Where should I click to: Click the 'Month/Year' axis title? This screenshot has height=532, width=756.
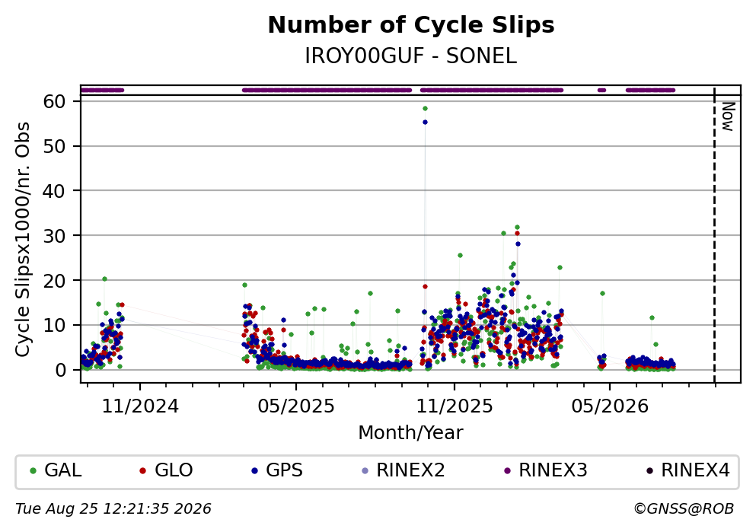point(411,433)
